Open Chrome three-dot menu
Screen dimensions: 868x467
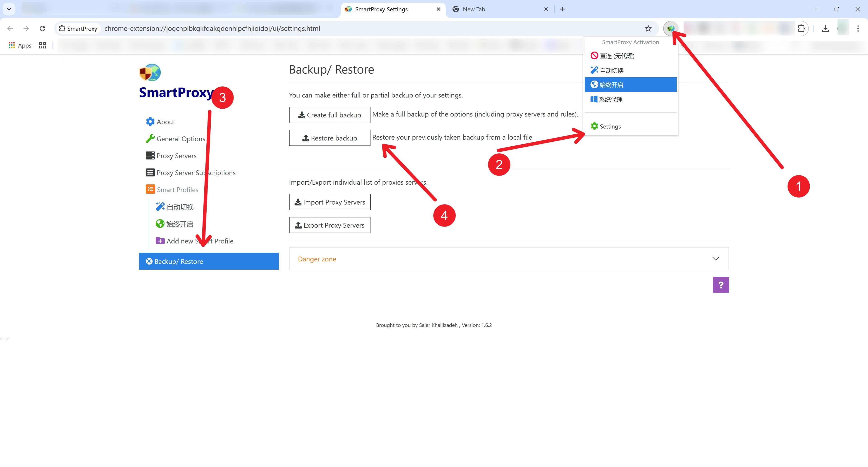coord(858,28)
